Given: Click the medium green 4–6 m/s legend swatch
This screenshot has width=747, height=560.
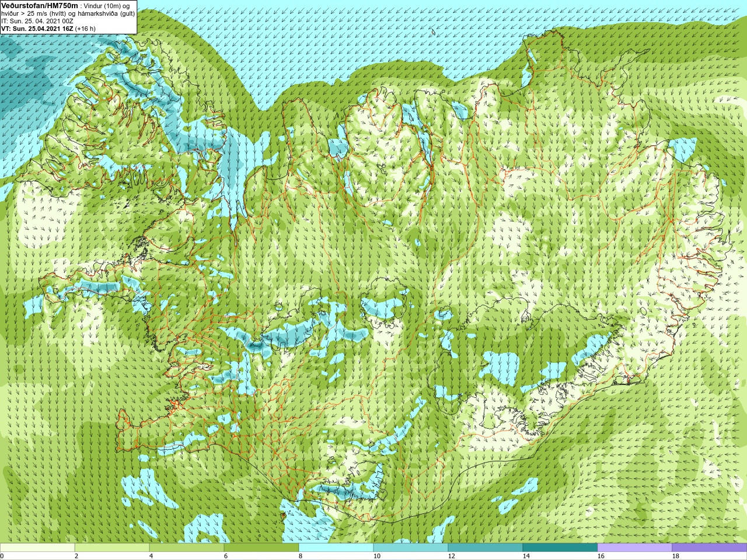Looking at the screenshot, I should [x=187, y=548].
